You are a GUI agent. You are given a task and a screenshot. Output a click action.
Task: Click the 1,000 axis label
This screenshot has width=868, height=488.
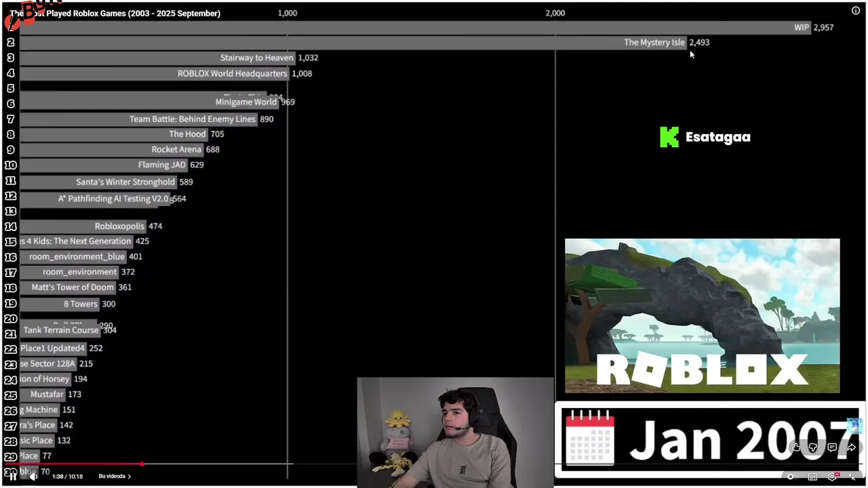pyautogui.click(x=288, y=13)
